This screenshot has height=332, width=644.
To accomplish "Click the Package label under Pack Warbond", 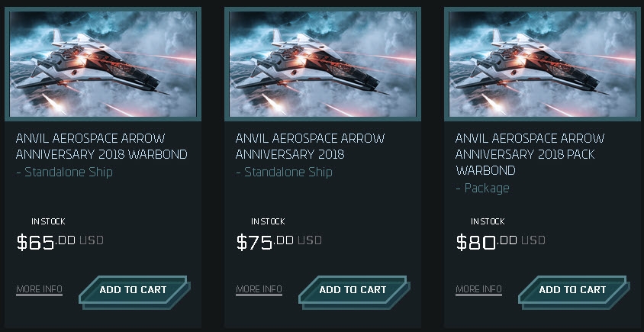I will click(482, 188).
